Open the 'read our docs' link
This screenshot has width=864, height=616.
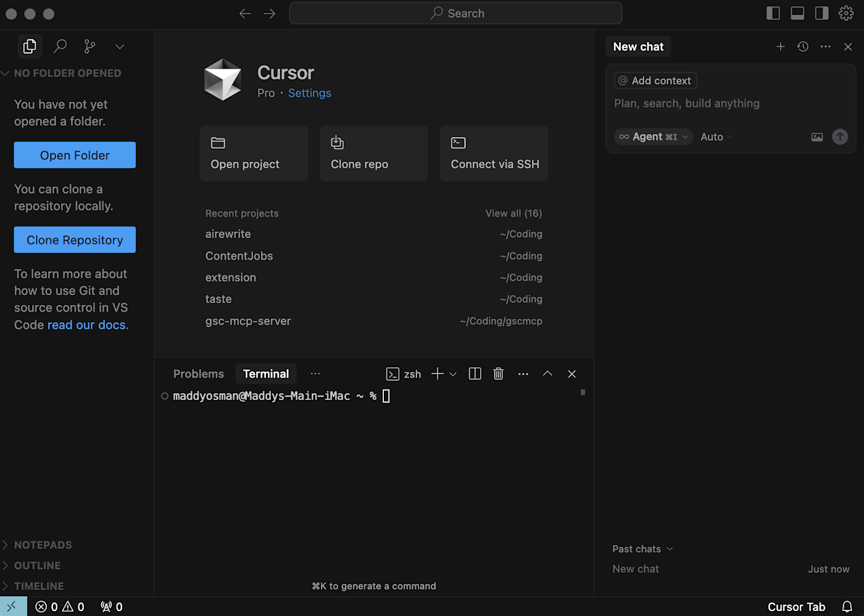[86, 325]
